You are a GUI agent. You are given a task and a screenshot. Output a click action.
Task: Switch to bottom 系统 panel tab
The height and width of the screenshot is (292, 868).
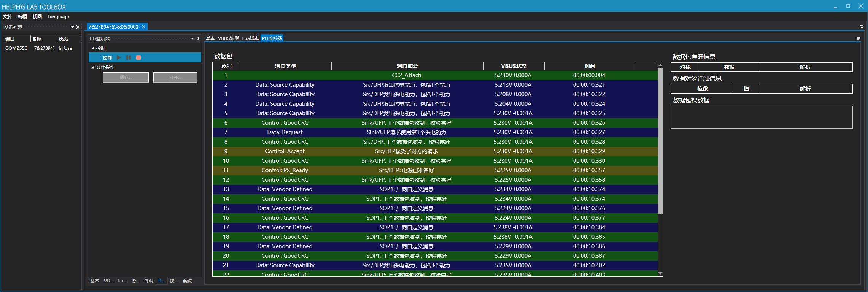(x=188, y=281)
